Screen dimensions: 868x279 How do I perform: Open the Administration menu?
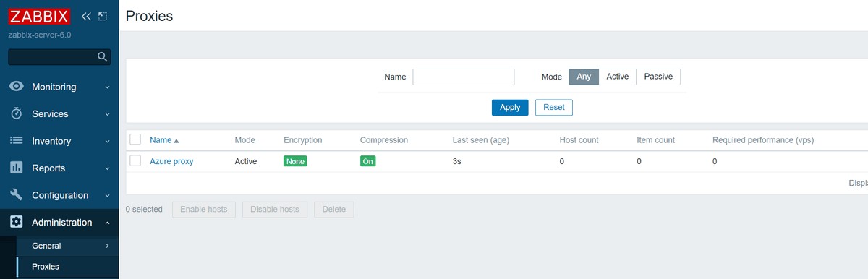point(59,222)
